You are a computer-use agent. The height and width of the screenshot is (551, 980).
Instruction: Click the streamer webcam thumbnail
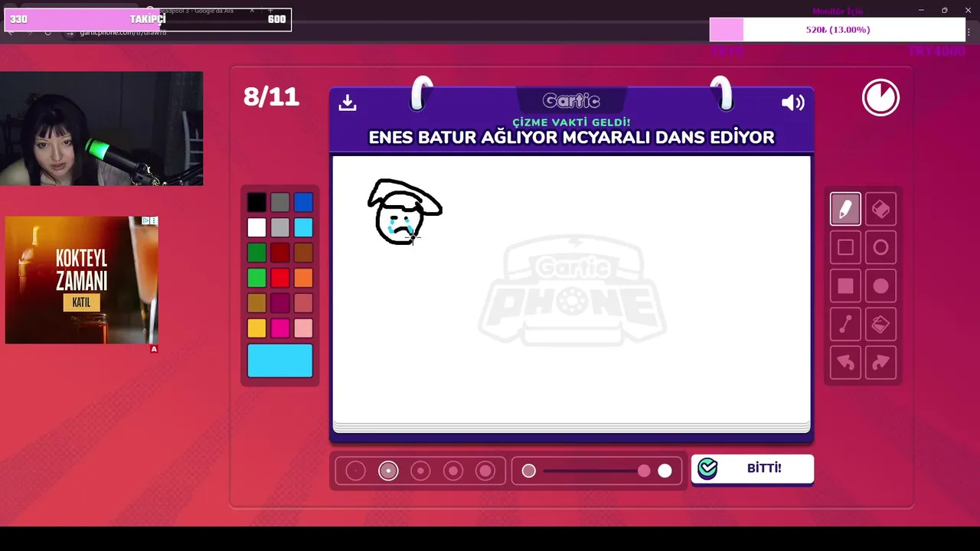coord(101,129)
